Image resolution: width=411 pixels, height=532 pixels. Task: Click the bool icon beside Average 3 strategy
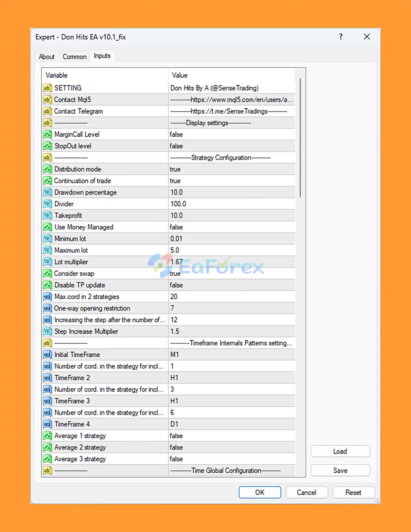coord(47,459)
